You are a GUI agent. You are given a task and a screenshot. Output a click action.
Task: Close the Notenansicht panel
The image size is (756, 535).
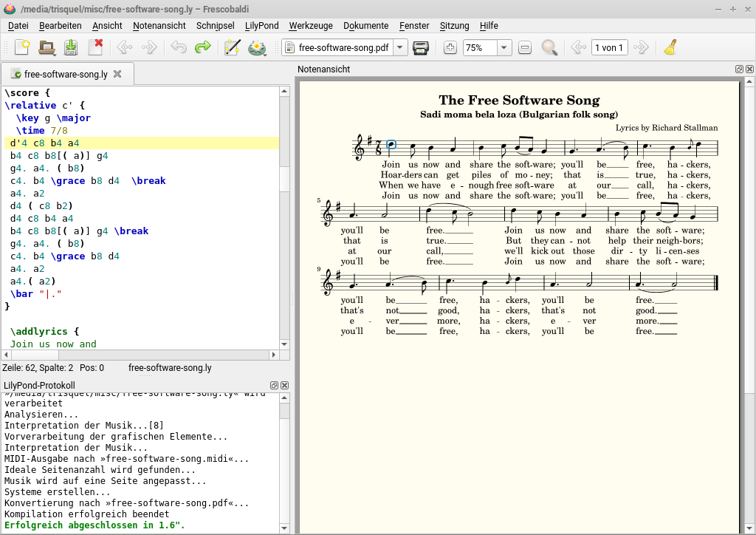pyautogui.click(x=749, y=69)
